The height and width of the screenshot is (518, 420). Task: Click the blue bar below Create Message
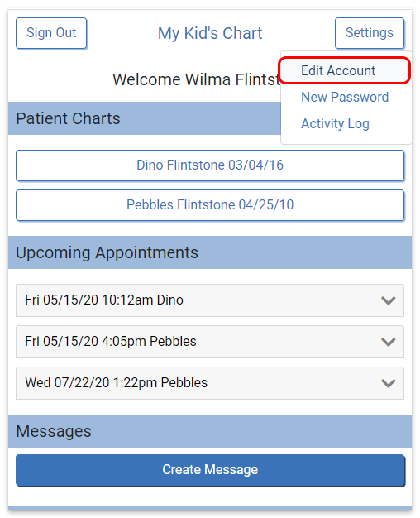[x=210, y=508]
